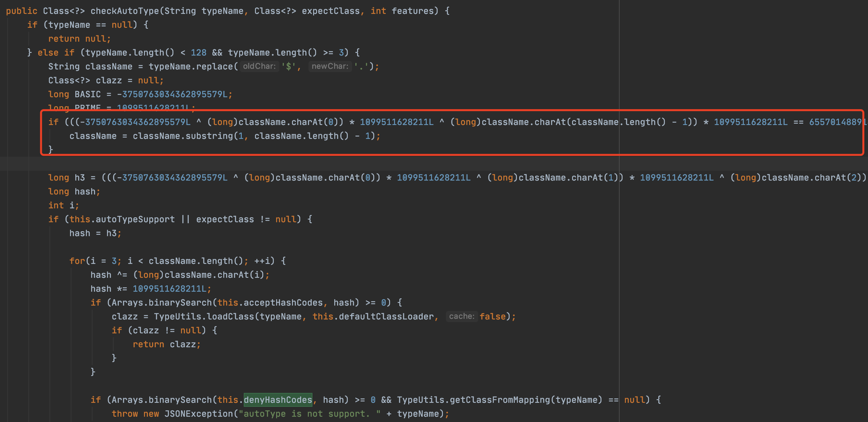Click the oldChar inlay hint

click(x=259, y=66)
